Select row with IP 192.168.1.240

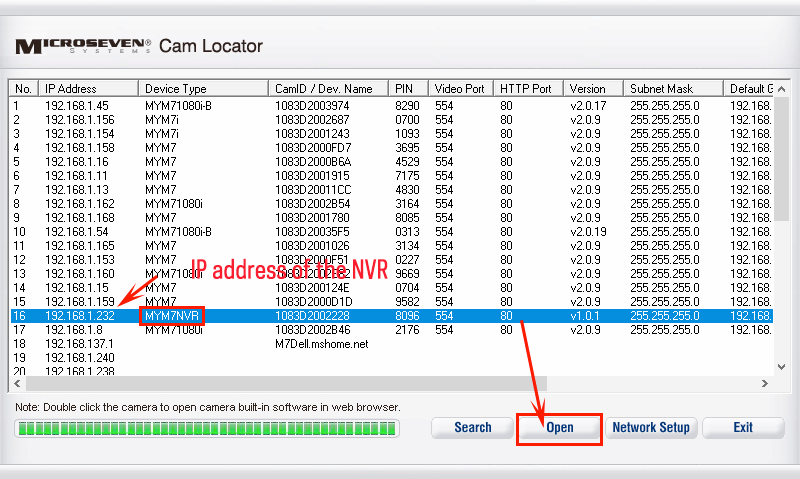pyautogui.click(x=391, y=358)
